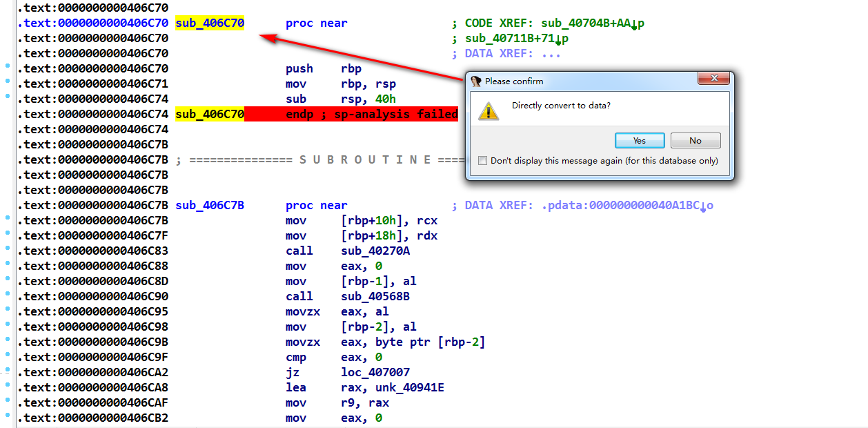This screenshot has height=428, width=868.
Task: Click the gutter dot beside call sub_40270A
Action: (8, 249)
